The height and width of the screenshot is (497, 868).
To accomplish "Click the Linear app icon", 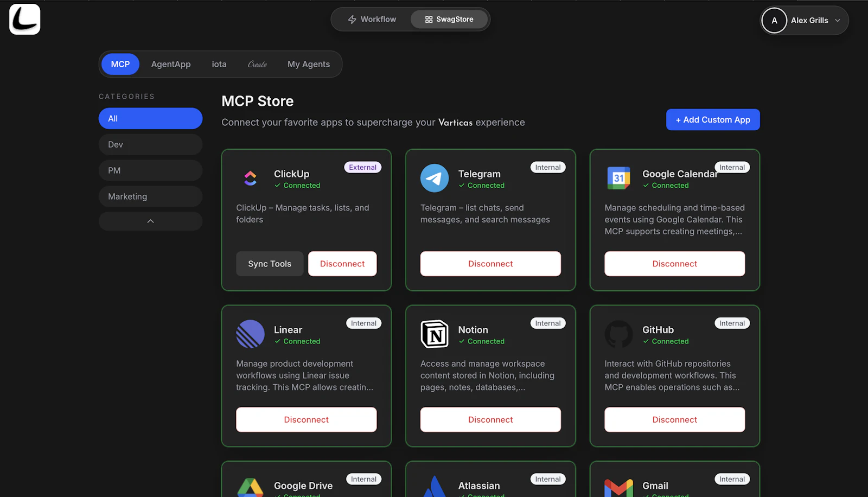I will click(x=250, y=334).
